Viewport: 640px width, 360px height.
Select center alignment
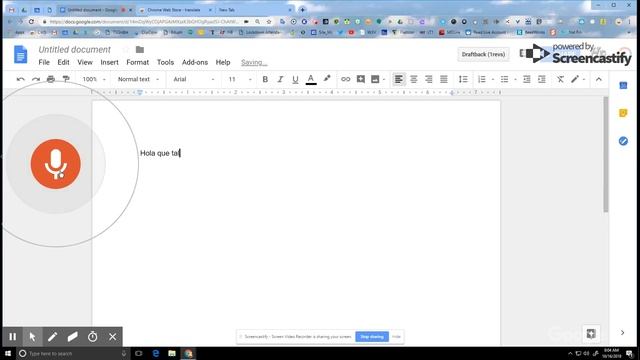[x=414, y=79]
